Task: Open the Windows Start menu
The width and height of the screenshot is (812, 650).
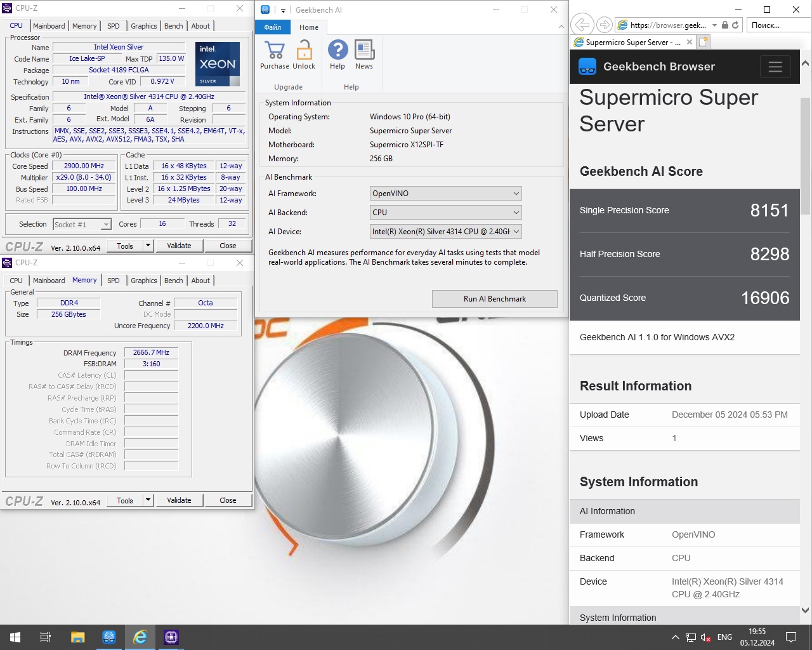Action: click(15, 637)
